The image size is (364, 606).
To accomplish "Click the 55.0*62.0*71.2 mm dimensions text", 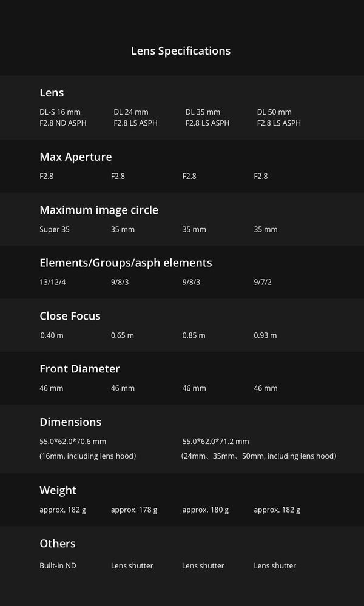I will pos(215,442).
